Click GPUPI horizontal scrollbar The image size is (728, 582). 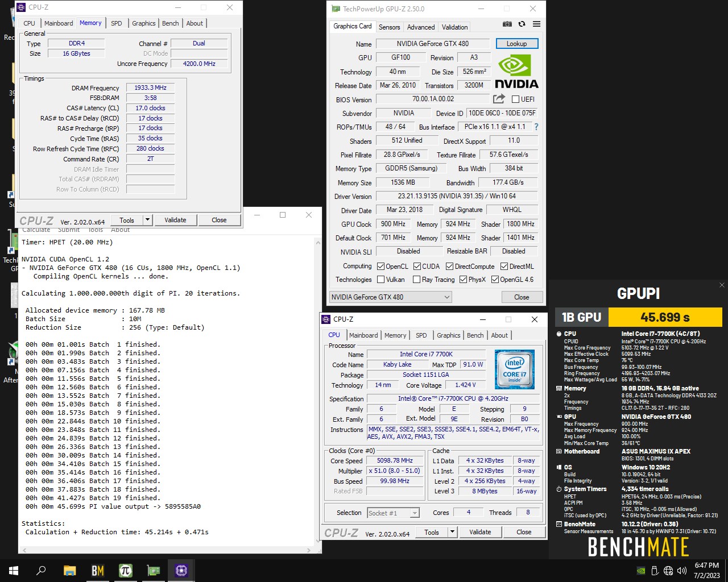[166, 550]
